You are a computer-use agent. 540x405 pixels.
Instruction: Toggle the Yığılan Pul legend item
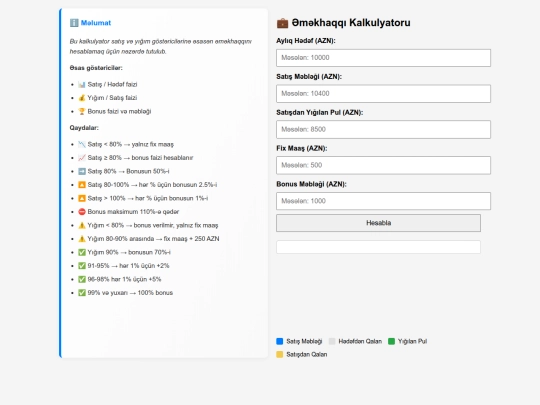(x=407, y=341)
